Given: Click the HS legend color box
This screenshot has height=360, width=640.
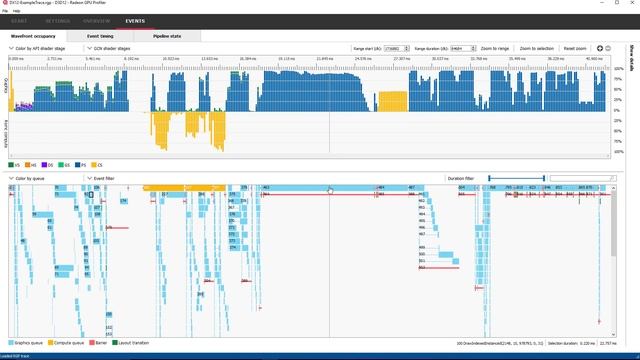Looking at the screenshot, I should coord(28,165).
